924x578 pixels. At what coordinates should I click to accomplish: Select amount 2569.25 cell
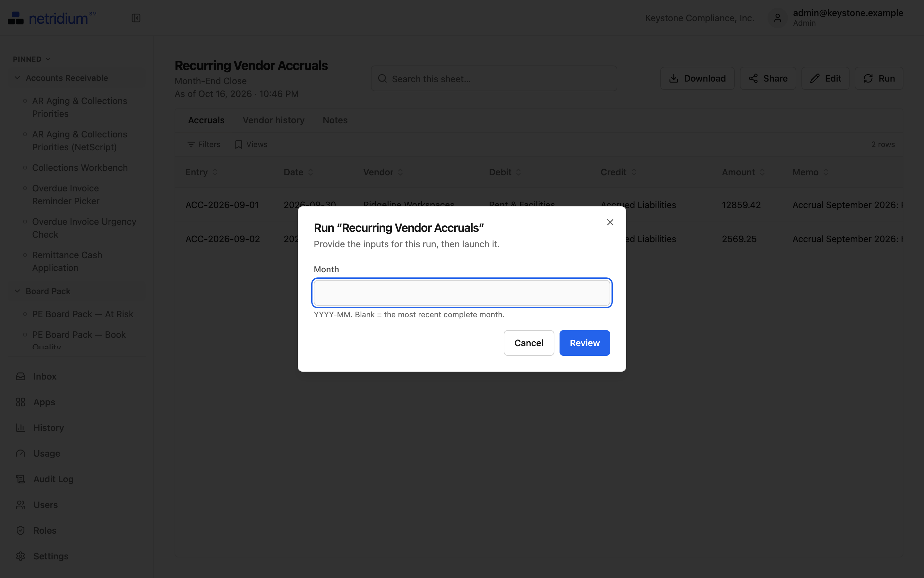[739, 239]
